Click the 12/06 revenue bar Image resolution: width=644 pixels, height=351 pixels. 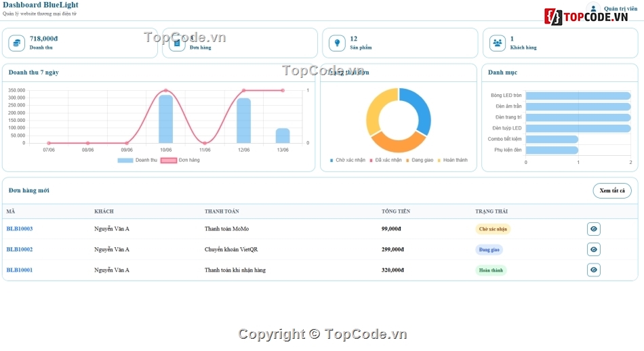(243, 121)
